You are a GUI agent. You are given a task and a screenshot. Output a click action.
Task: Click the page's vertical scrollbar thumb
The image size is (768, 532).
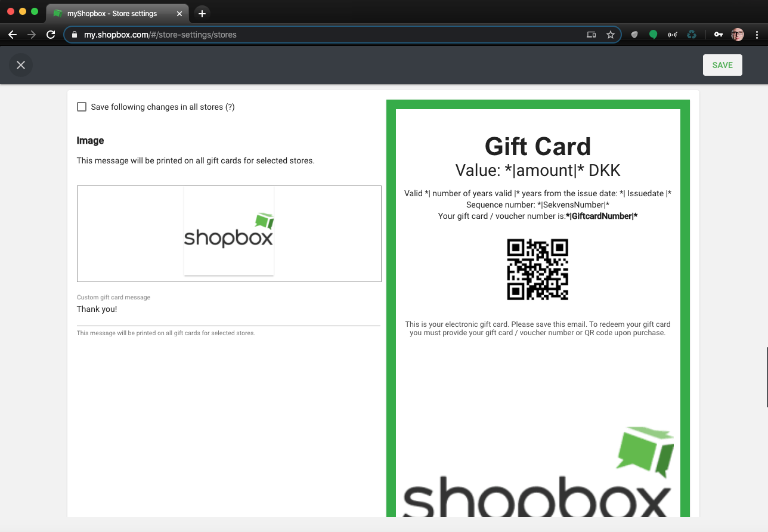(x=767, y=377)
